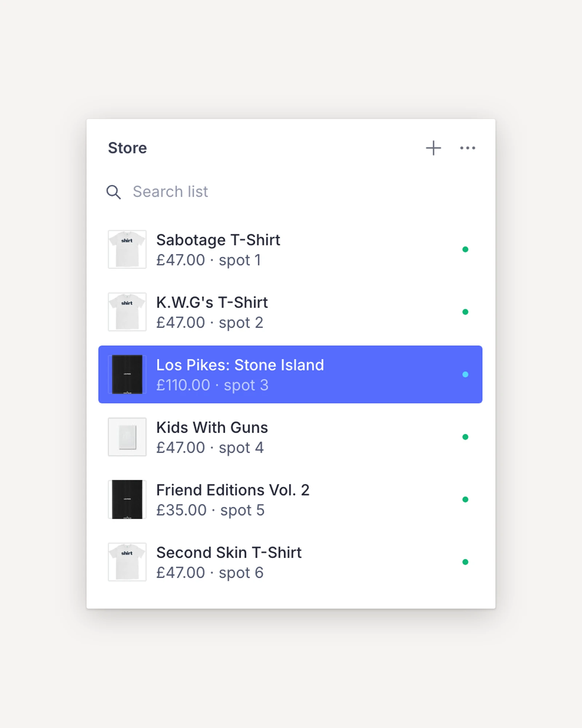This screenshot has height=728, width=582.
Task: Open the Kids With Guns thumbnail
Action: point(127,437)
